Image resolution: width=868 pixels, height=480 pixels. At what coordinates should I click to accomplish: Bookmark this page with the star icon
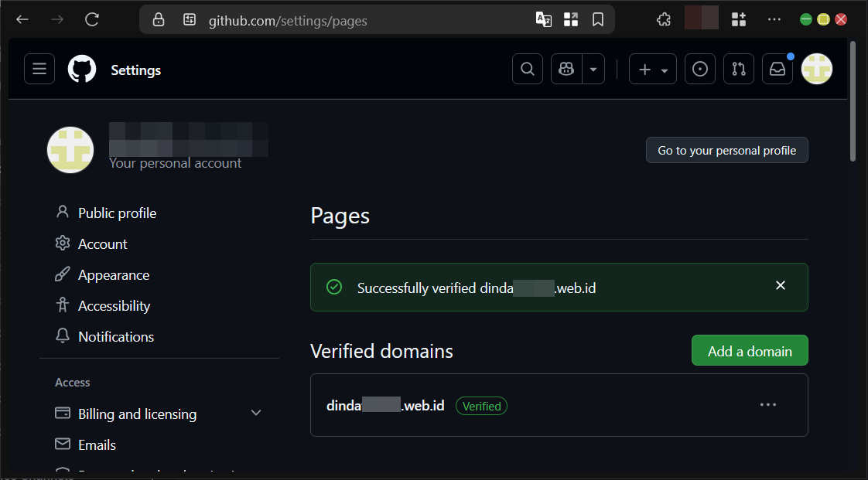pos(598,19)
